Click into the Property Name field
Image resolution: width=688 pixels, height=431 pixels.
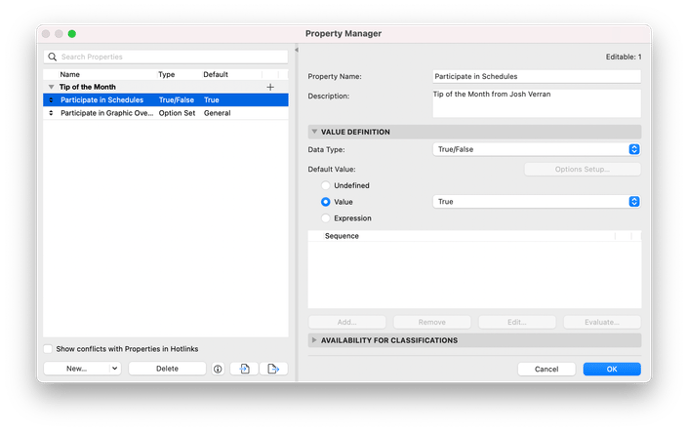click(536, 76)
